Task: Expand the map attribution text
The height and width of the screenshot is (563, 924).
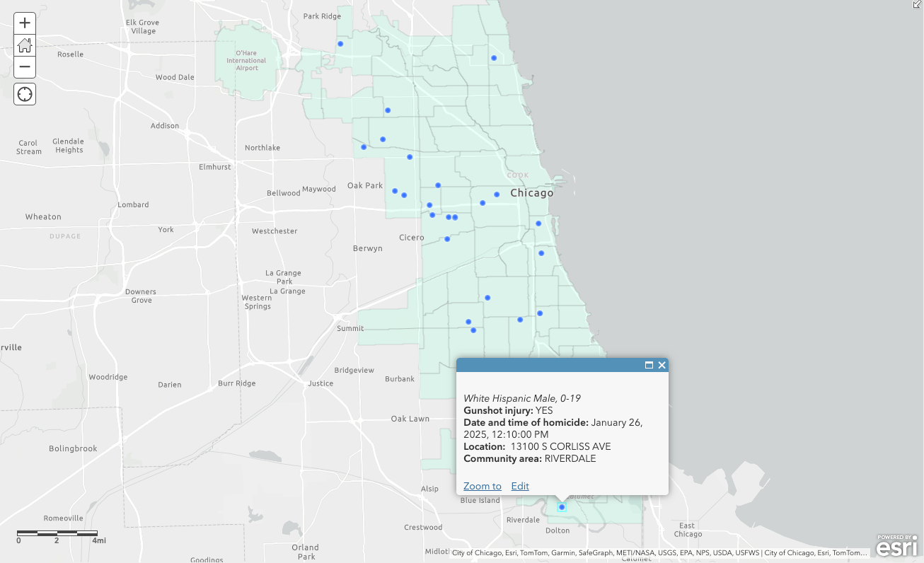Action: click(x=659, y=553)
